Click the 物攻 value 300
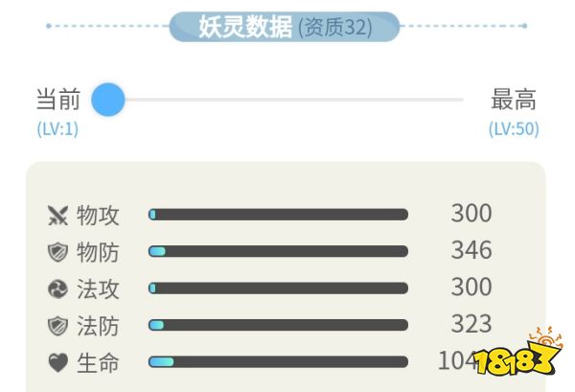Viewport: 575px width, 392px height. (x=471, y=214)
